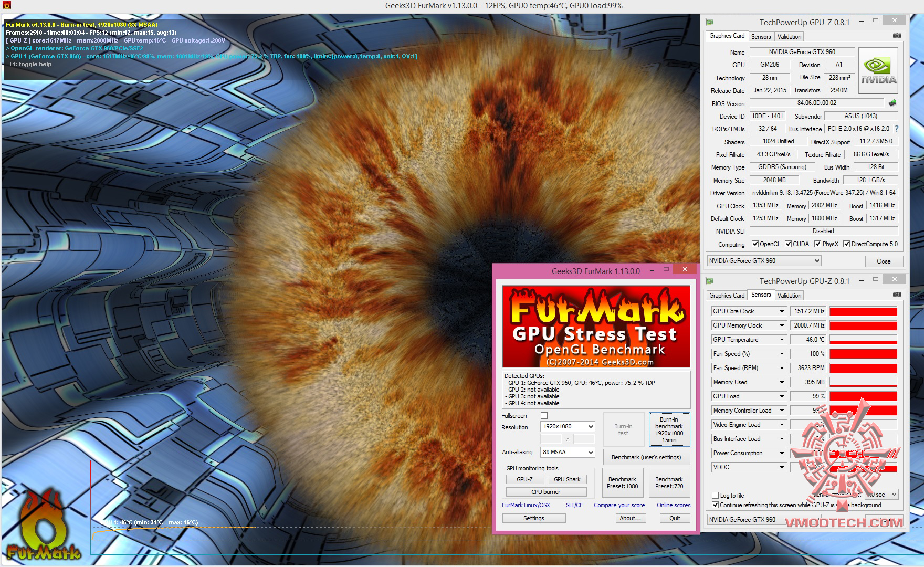Close the GPU-Z Sensors window
The image size is (924, 567).
click(894, 279)
